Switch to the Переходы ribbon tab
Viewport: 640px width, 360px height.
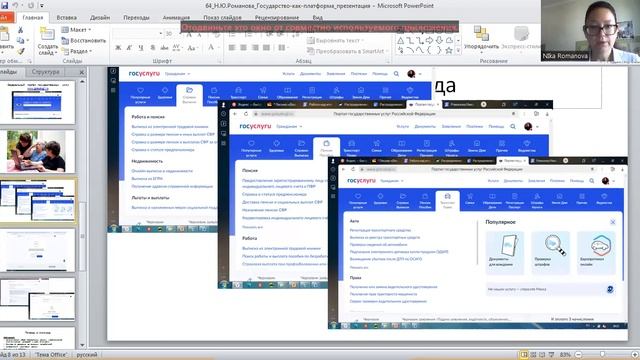click(x=136, y=18)
